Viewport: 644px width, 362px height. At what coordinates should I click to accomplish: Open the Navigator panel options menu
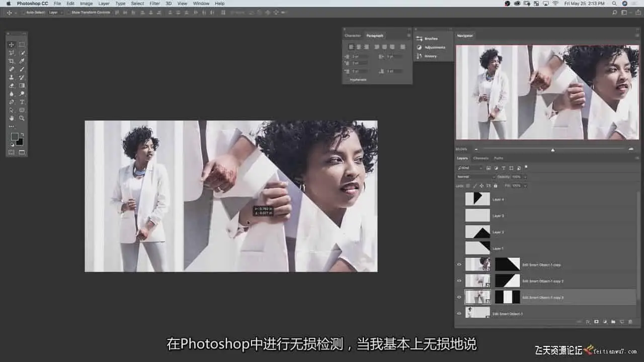[637, 36]
